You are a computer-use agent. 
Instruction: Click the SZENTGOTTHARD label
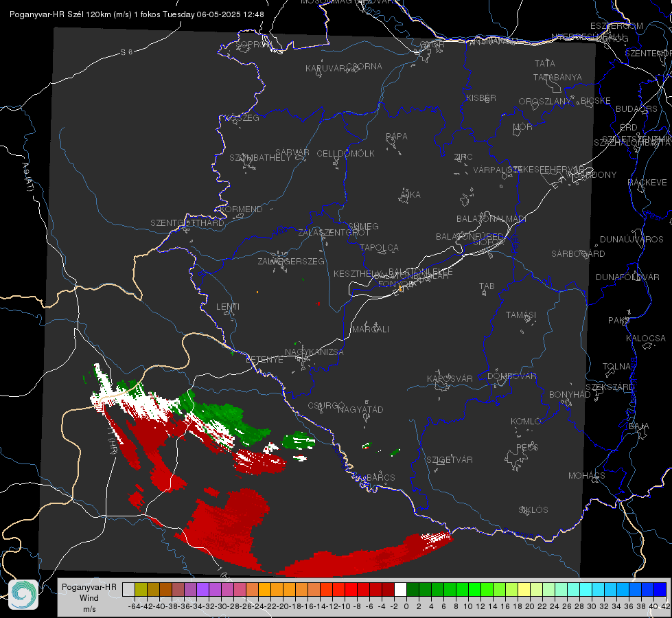[x=187, y=223]
